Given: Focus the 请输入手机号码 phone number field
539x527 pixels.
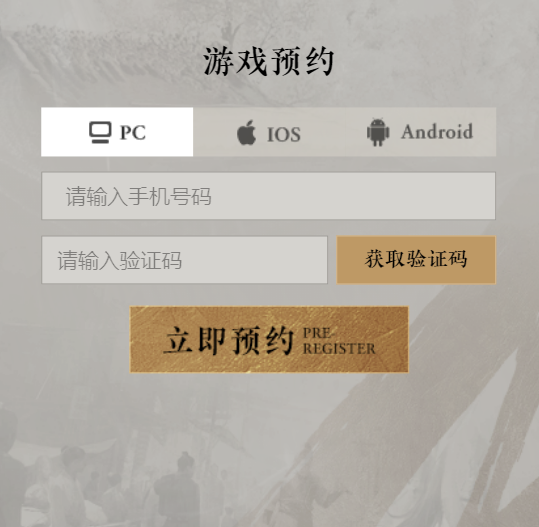Looking at the screenshot, I should [x=268, y=196].
